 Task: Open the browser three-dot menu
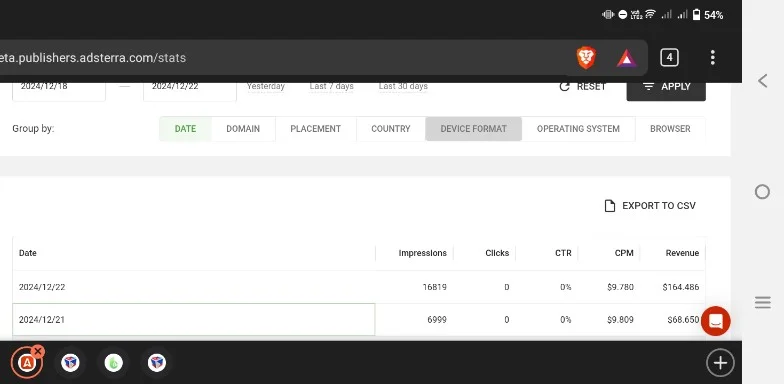click(x=712, y=58)
